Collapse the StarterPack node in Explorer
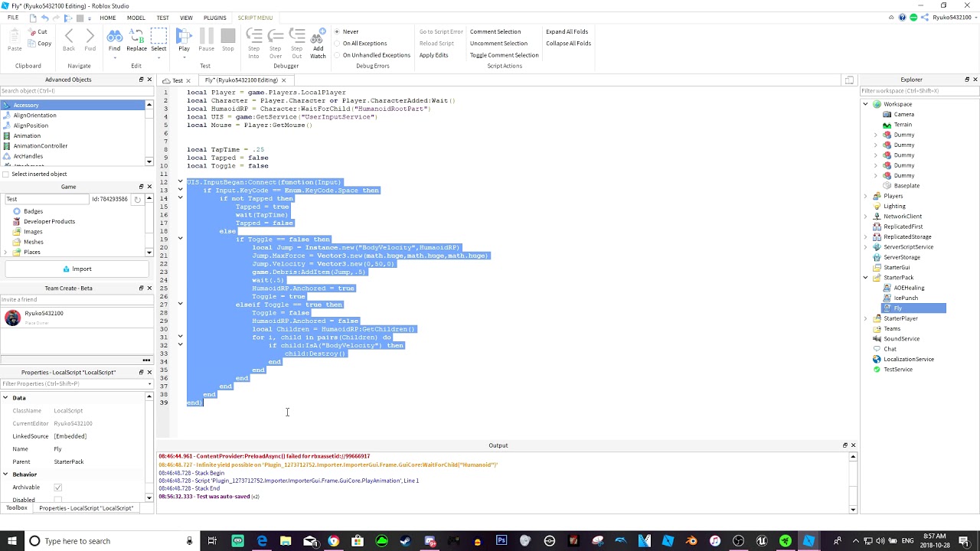 tap(866, 278)
